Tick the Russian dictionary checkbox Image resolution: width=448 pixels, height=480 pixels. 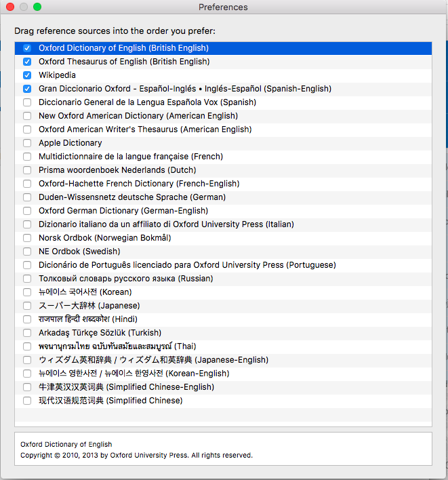[x=27, y=279]
